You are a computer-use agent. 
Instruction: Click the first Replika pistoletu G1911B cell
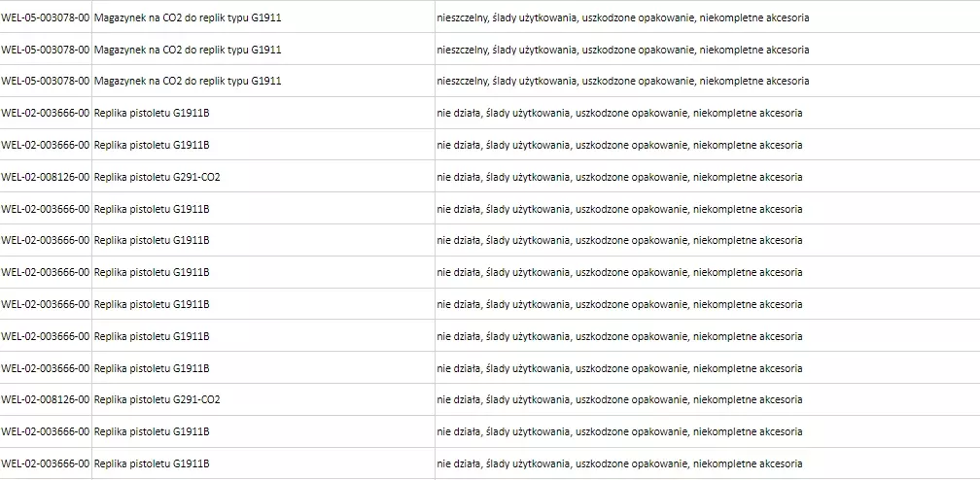[152, 113]
